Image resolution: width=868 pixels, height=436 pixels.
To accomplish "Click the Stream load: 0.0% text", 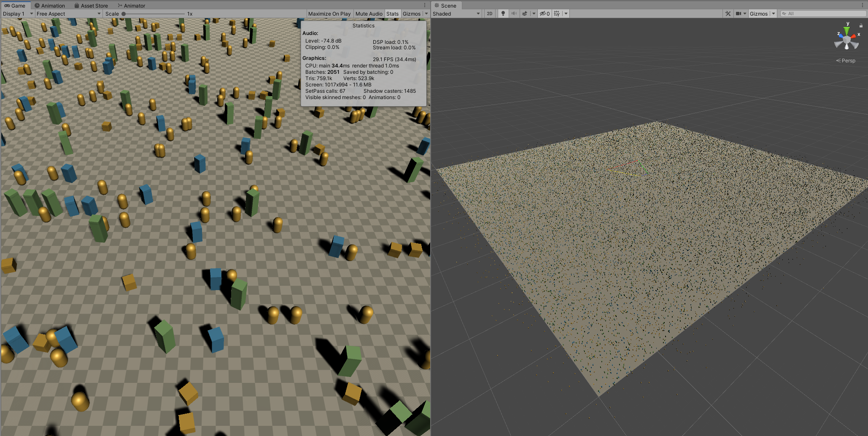I will pos(394,48).
